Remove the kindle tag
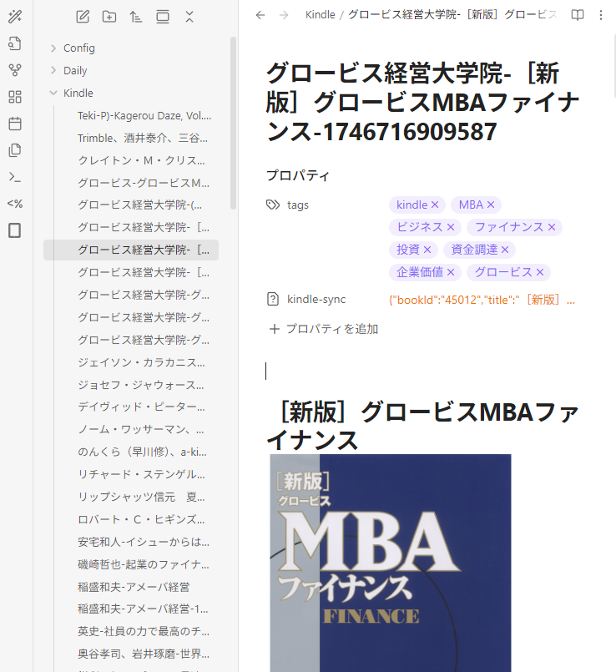The width and height of the screenshot is (616, 672). click(435, 205)
